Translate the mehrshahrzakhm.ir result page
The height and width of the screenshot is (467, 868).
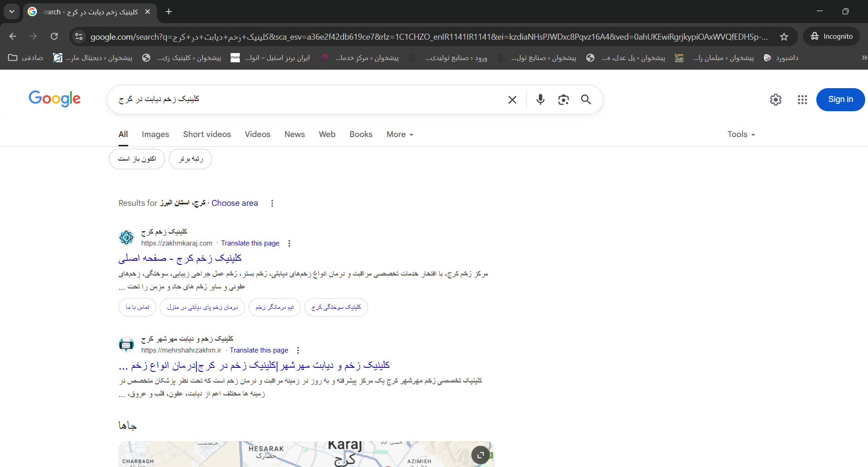pos(259,350)
